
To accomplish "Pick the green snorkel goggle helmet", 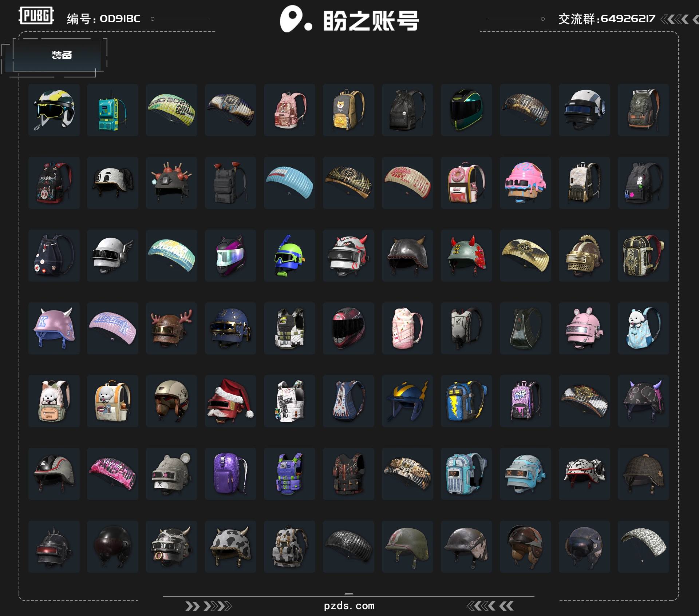I will point(289,255).
